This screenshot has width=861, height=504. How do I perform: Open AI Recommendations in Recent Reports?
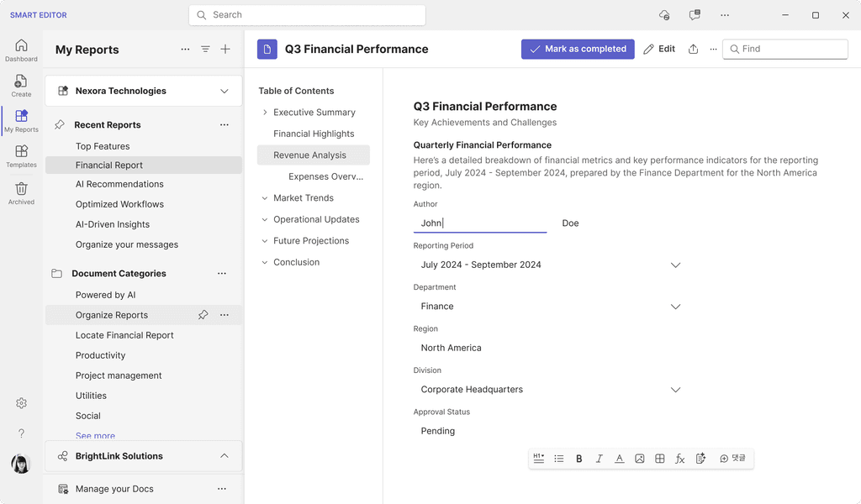pyautogui.click(x=119, y=184)
